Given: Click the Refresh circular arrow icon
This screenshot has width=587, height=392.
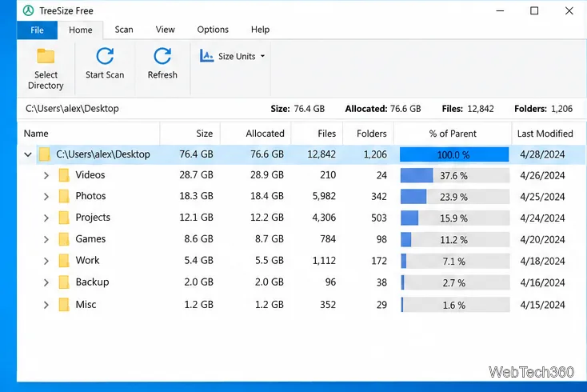Looking at the screenshot, I should tap(162, 56).
